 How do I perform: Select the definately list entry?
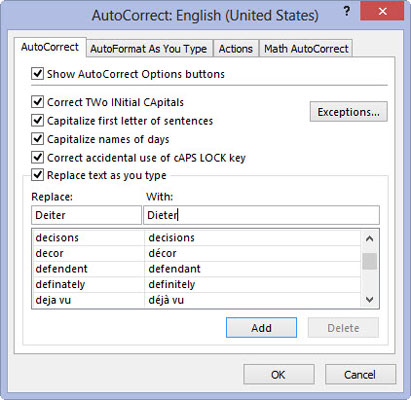pyautogui.click(x=60, y=285)
